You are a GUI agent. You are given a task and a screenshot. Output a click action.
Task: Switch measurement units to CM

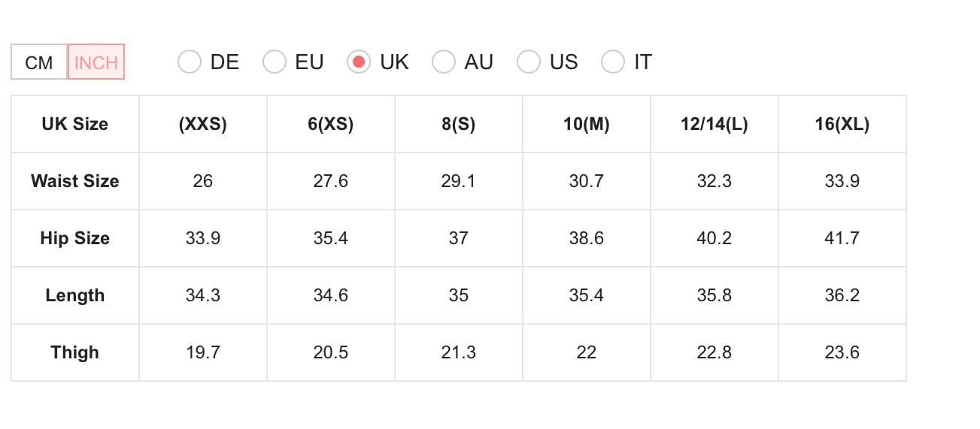coord(39,62)
